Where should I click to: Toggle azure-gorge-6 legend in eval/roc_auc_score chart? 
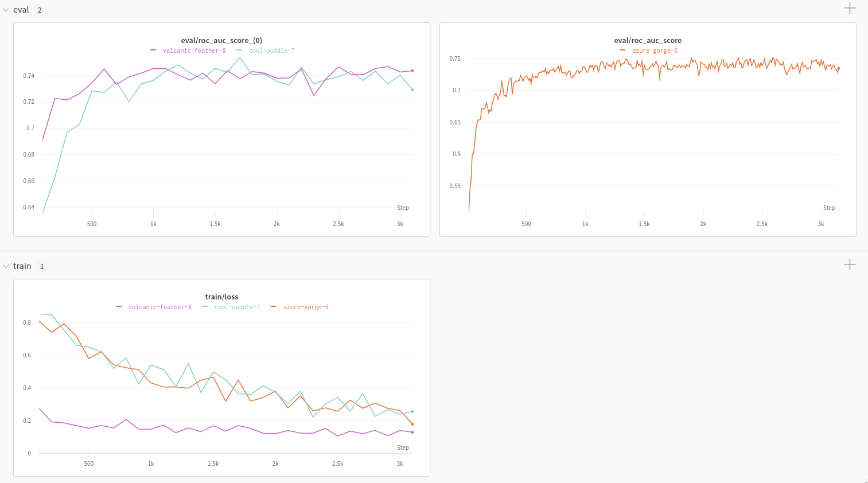[655, 50]
